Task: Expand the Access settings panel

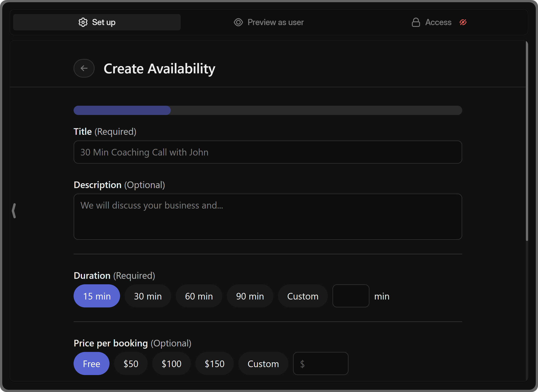Action: coord(438,22)
